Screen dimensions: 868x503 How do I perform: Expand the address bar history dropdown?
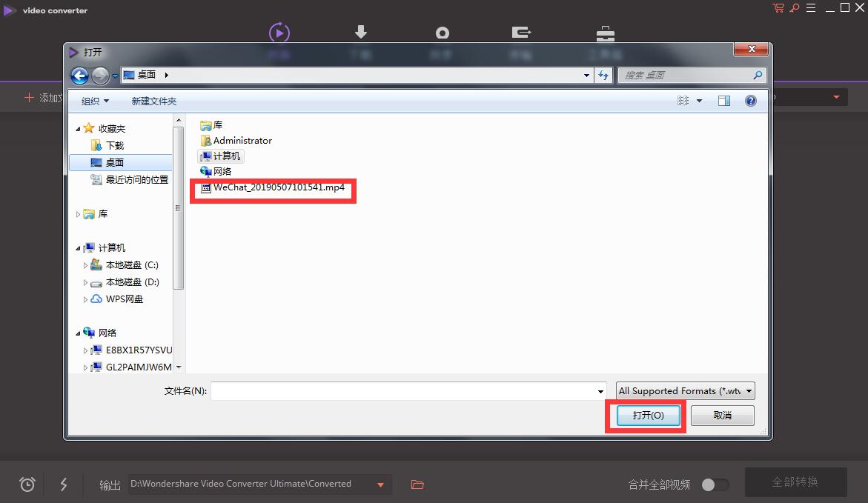pyautogui.click(x=586, y=76)
